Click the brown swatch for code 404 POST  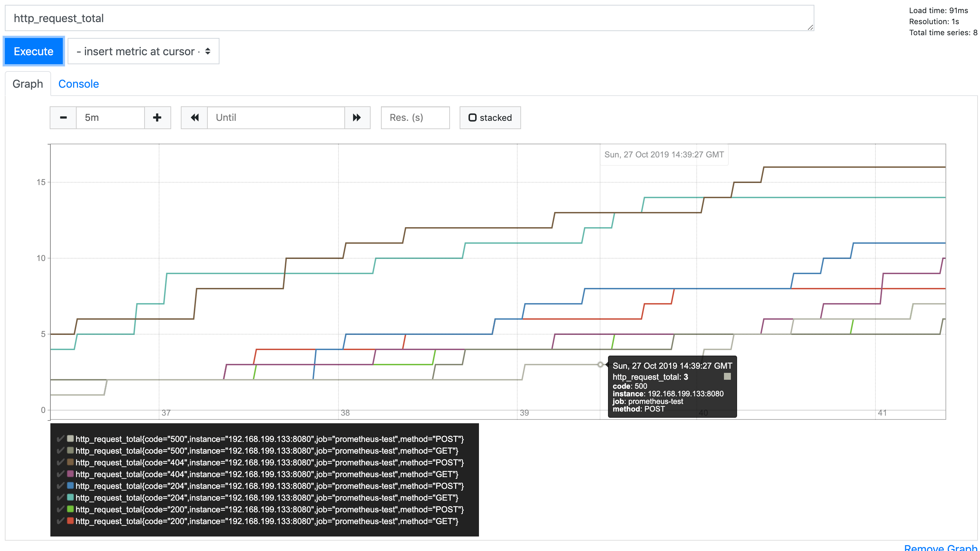[x=70, y=462]
